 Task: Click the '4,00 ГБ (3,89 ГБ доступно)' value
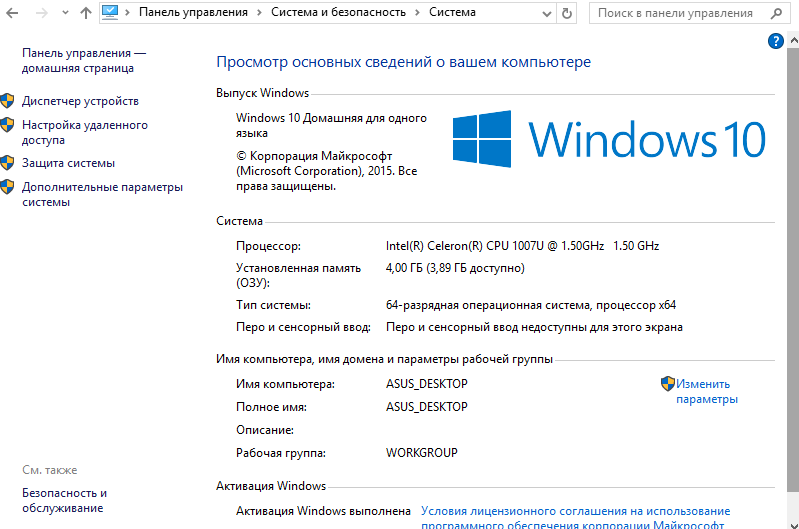click(455, 268)
